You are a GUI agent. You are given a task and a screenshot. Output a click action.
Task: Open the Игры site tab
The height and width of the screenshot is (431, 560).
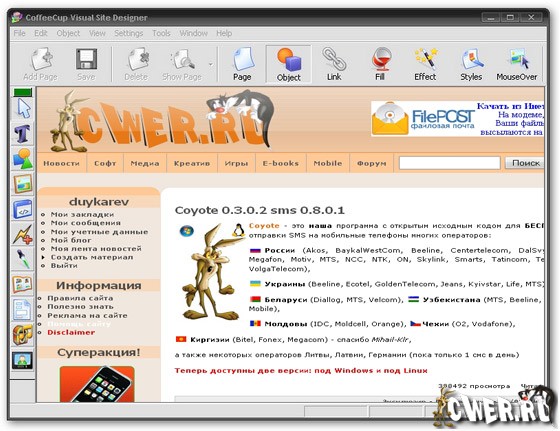(236, 163)
